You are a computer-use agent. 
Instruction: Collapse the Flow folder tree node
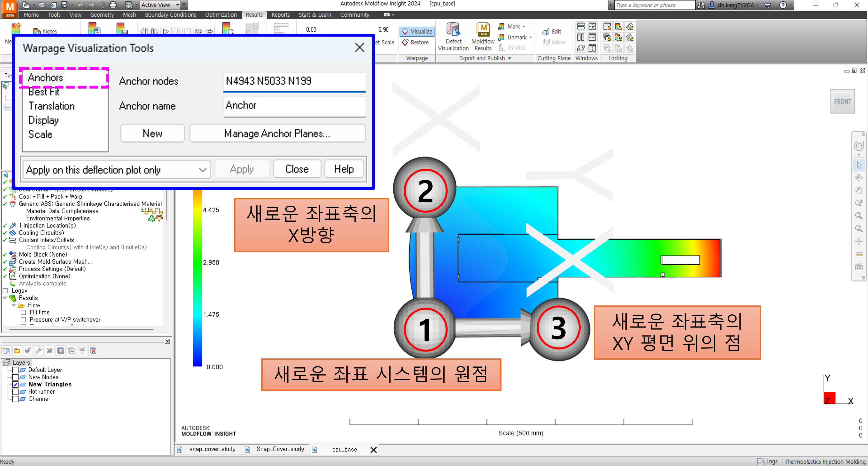[14, 305]
